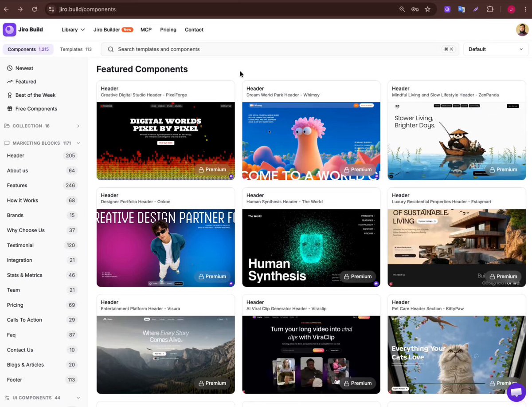Open the user avatar in site header
Viewport: 532px width, 407px height.
[x=522, y=30]
